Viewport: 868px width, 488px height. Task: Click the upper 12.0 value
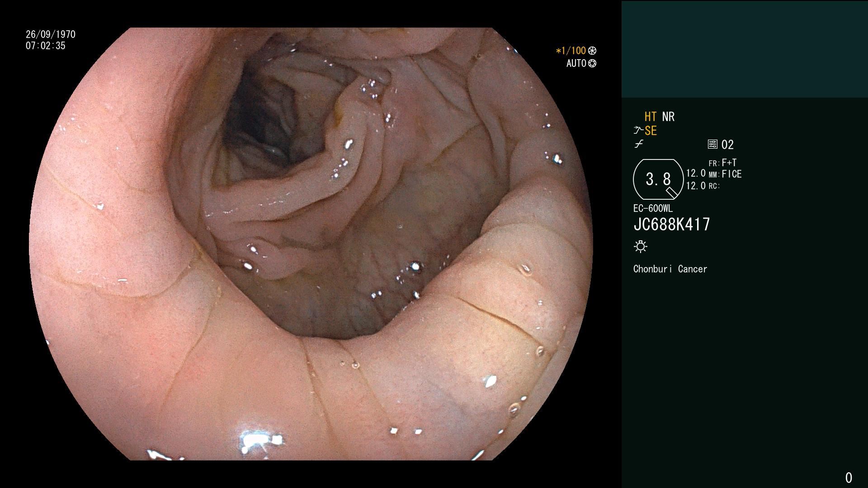(x=696, y=174)
